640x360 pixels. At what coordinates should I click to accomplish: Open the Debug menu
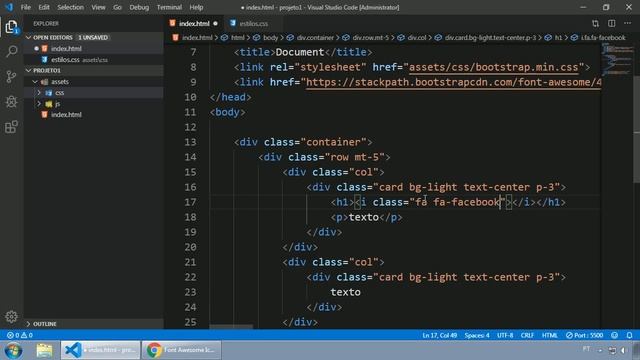[x=139, y=7]
